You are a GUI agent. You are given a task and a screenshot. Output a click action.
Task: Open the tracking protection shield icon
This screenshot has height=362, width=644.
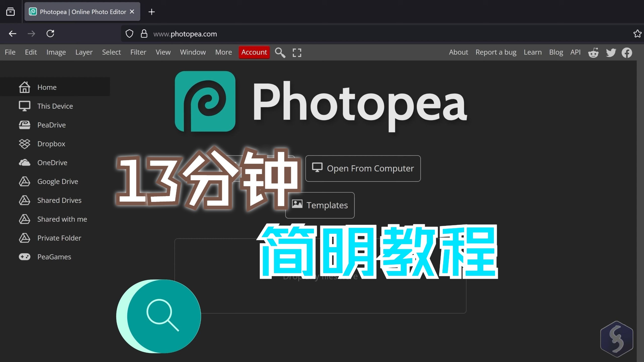[x=129, y=33]
